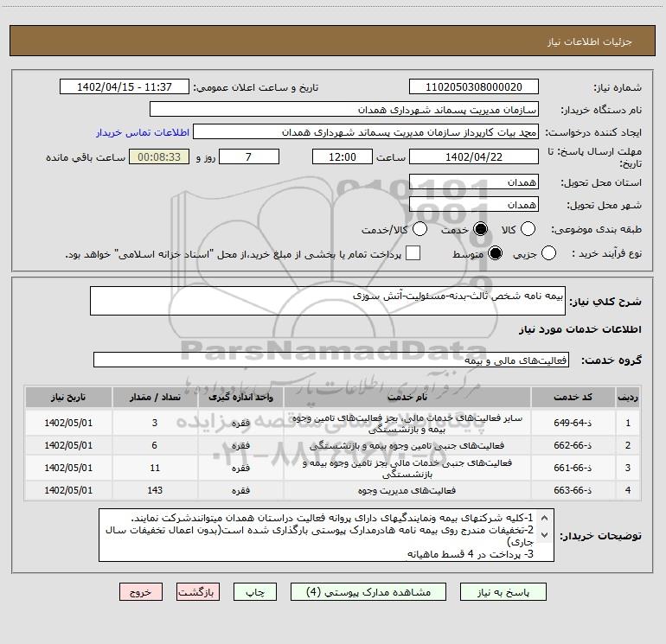Click the deadline time field 12:00

pyautogui.click(x=343, y=156)
